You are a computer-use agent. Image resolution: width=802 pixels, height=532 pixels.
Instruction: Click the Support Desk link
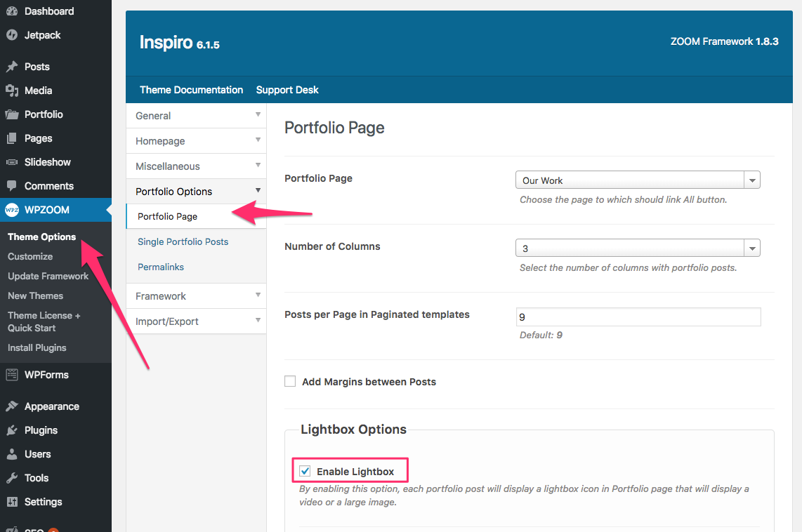[287, 90]
